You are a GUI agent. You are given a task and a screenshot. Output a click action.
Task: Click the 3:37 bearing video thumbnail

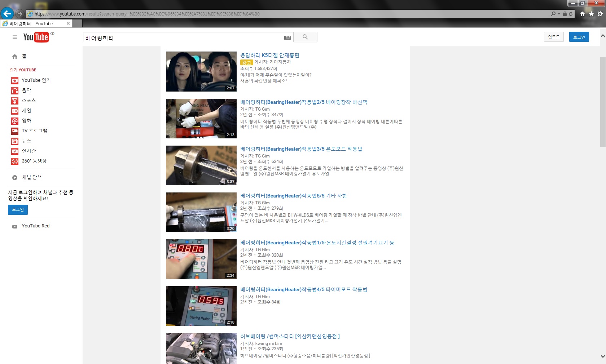pyautogui.click(x=201, y=165)
